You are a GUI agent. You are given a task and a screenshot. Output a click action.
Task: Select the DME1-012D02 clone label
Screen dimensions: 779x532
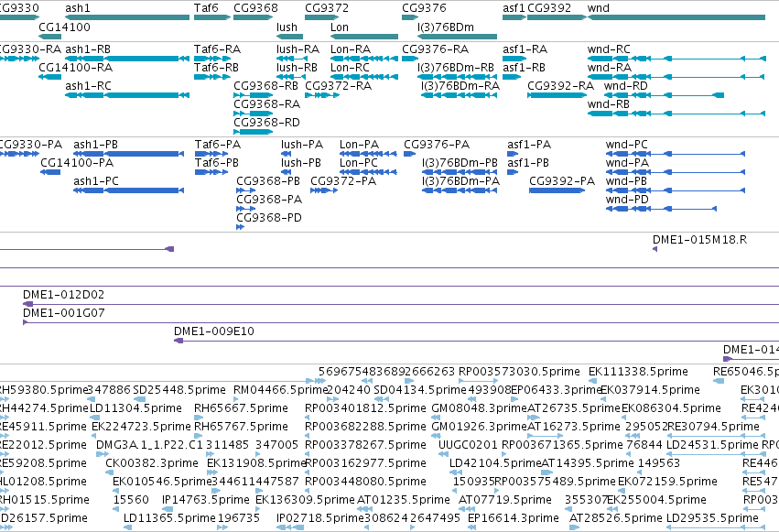click(63, 296)
